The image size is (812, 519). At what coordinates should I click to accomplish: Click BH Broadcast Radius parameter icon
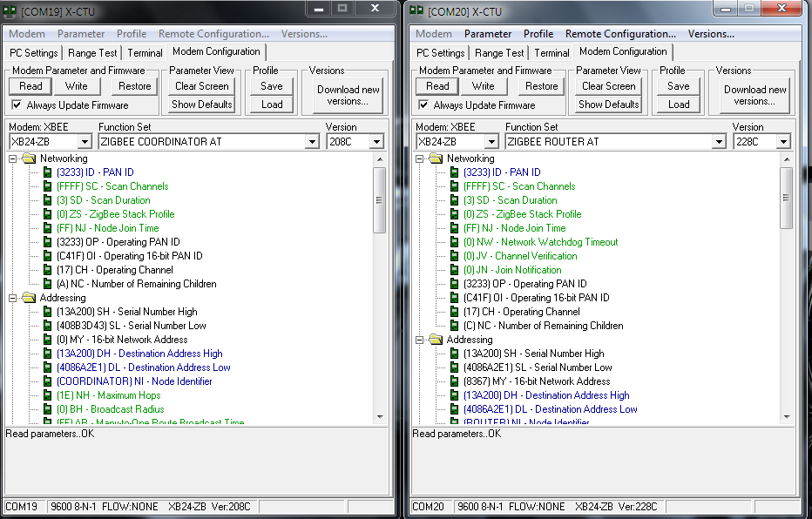pos(47,410)
